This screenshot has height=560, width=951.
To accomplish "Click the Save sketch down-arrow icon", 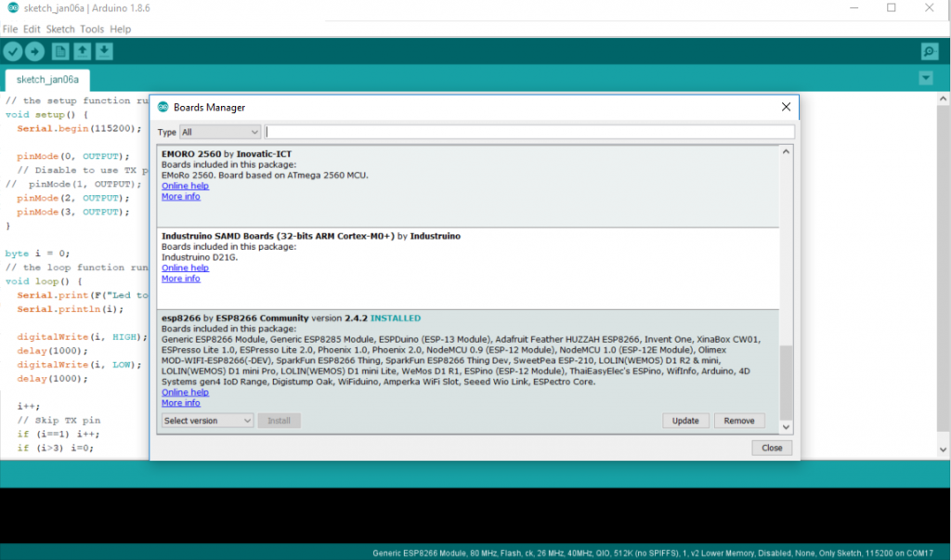I will [104, 52].
